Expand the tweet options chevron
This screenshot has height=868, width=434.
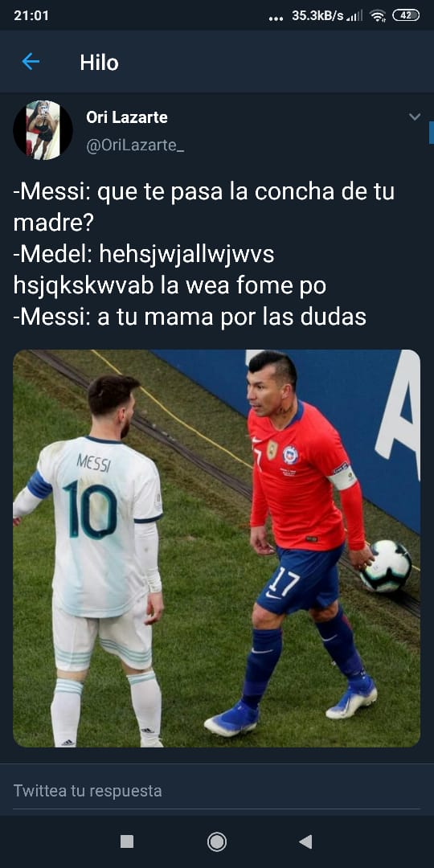(x=415, y=117)
